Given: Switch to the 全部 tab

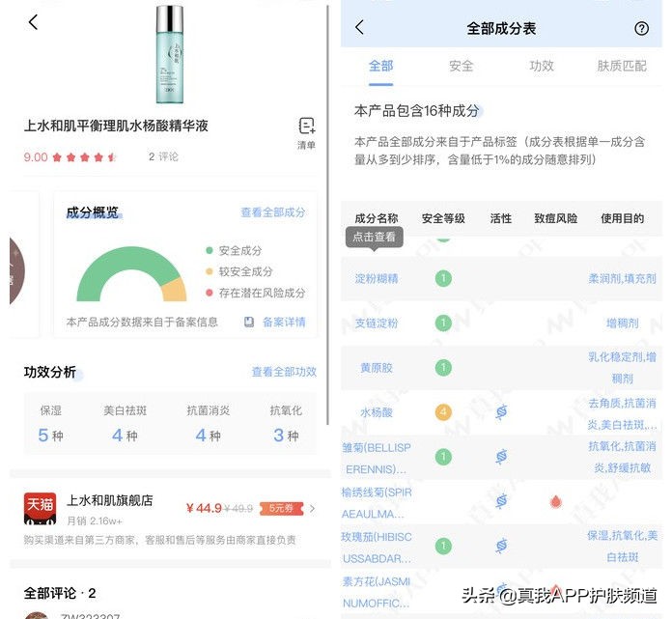Looking at the screenshot, I should [380, 66].
